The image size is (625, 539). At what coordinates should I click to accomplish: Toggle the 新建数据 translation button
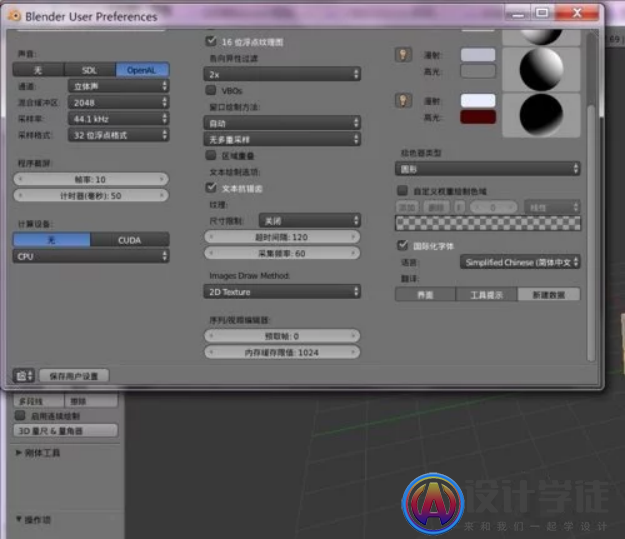tap(549, 295)
